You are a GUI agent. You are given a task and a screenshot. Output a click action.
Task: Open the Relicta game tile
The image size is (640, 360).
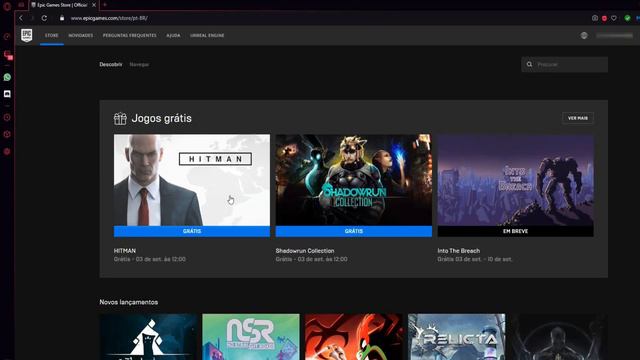click(x=456, y=337)
